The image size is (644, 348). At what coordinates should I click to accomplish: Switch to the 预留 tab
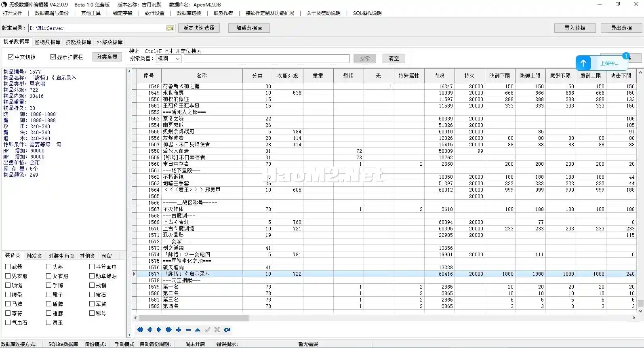(x=107, y=256)
